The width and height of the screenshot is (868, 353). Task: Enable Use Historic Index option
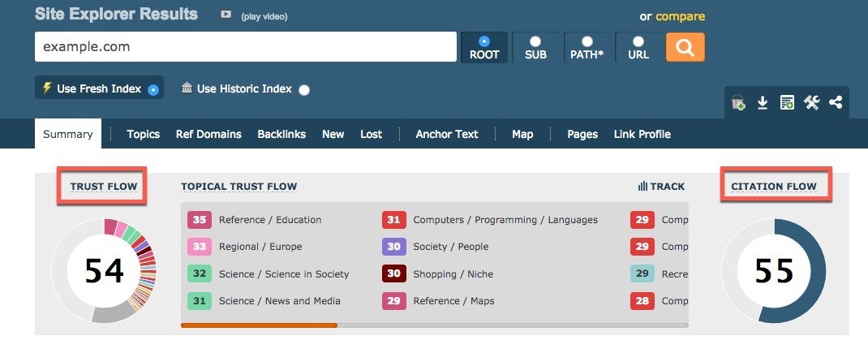[x=304, y=90]
